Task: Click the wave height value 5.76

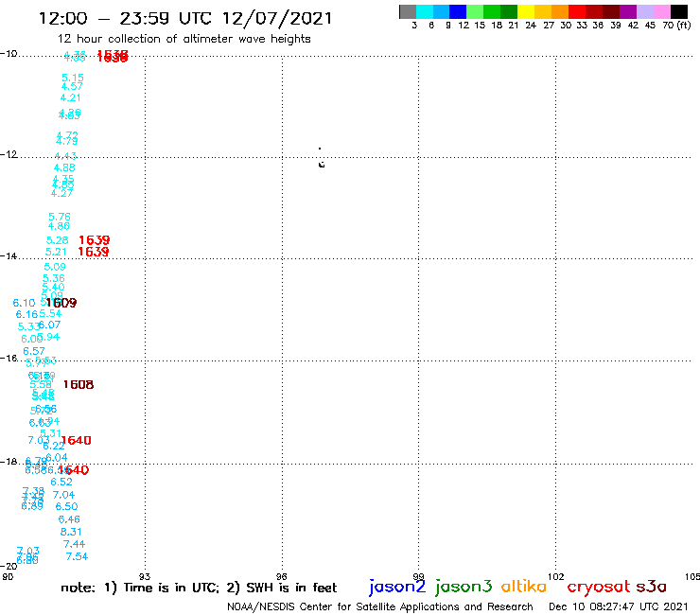Action: (60, 217)
